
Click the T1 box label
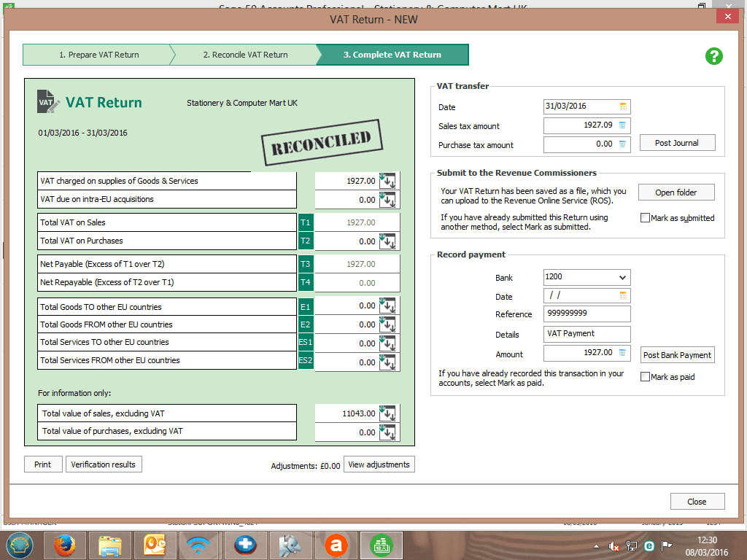point(306,222)
